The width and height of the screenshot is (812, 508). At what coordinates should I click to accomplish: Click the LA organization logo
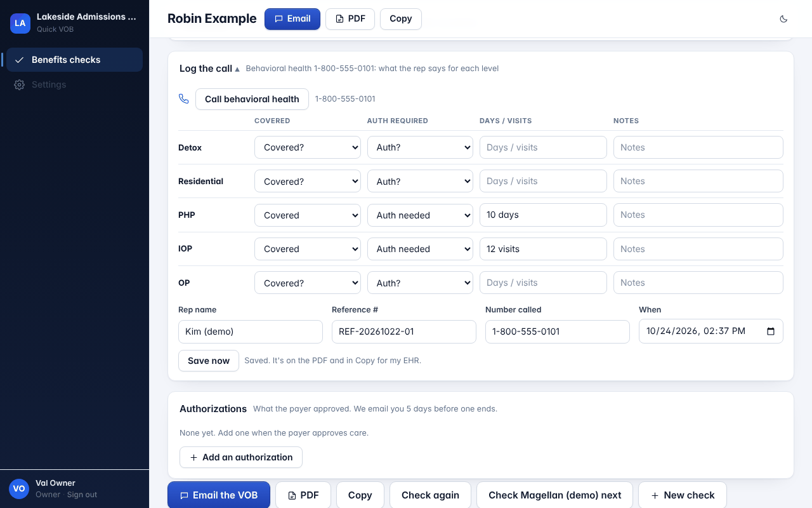pos(20,23)
